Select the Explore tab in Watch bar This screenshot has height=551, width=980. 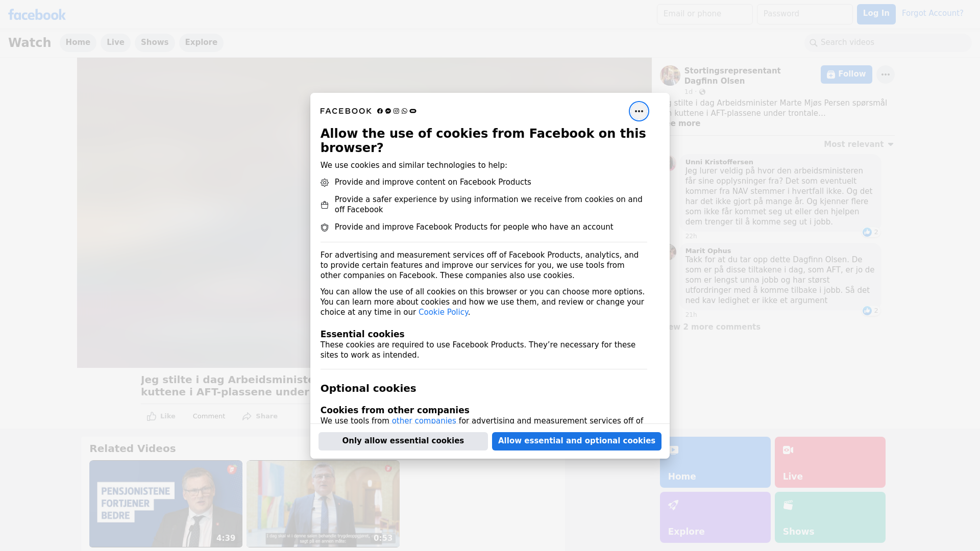(x=201, y=42)
